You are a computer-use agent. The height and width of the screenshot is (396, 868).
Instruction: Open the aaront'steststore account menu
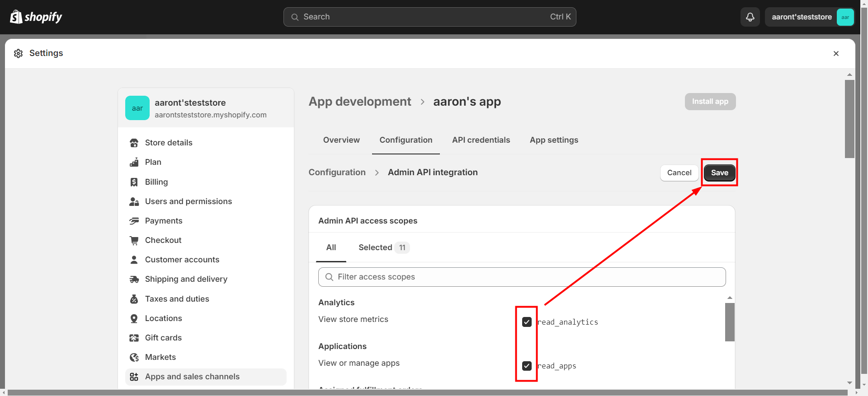click(x=809, y=17)
